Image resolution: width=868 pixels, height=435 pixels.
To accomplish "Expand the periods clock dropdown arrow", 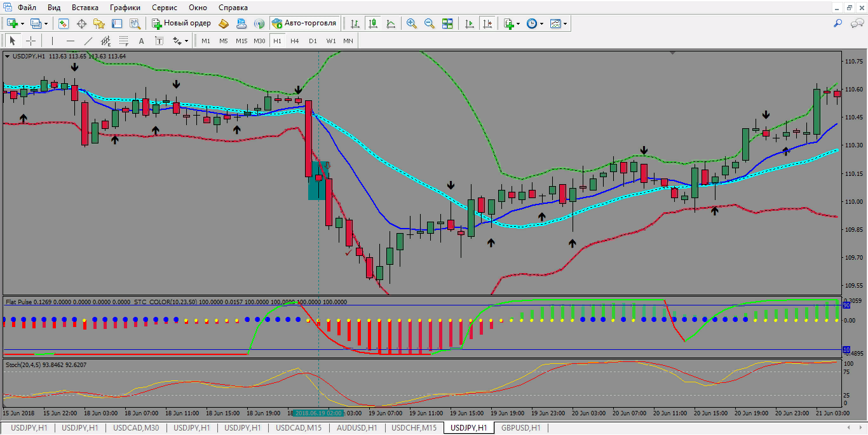I will [x=541, y=23].
